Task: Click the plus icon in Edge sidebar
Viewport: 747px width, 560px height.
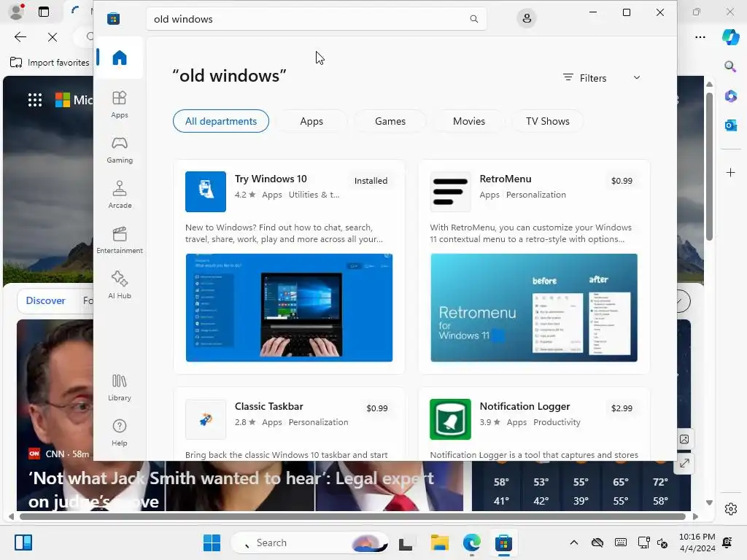Action: [730, 172]
